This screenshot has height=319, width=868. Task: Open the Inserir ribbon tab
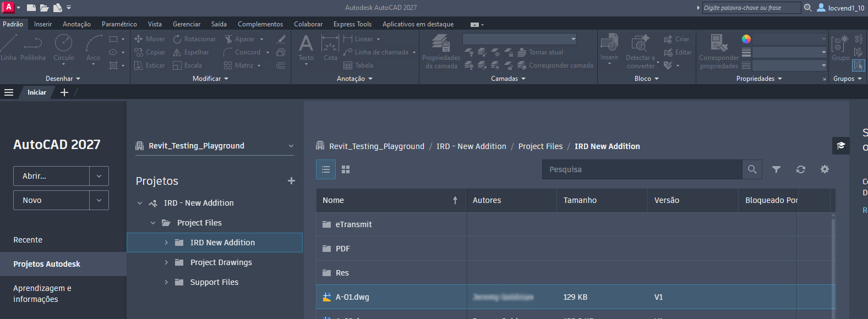click(43, 24)
